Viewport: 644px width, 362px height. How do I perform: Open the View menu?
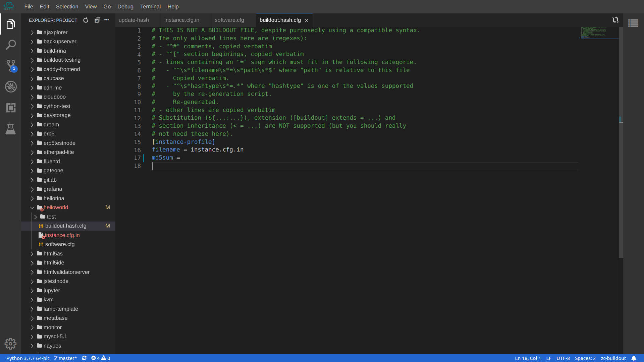[91, 6]
